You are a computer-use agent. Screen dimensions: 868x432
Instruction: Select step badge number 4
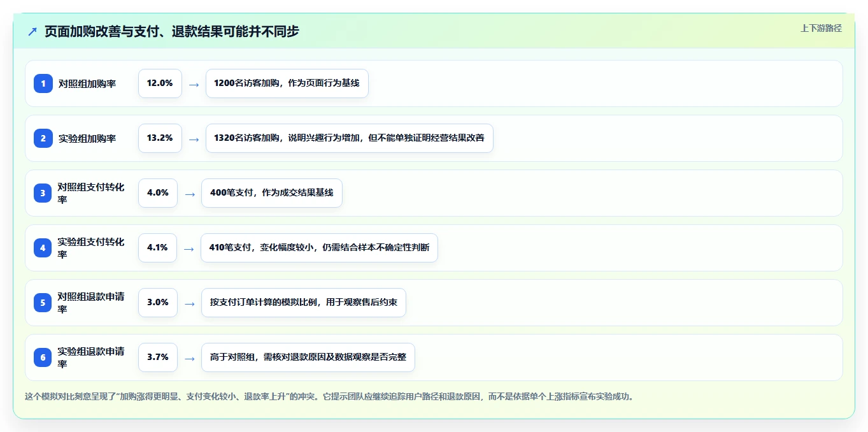click(43, 248)
